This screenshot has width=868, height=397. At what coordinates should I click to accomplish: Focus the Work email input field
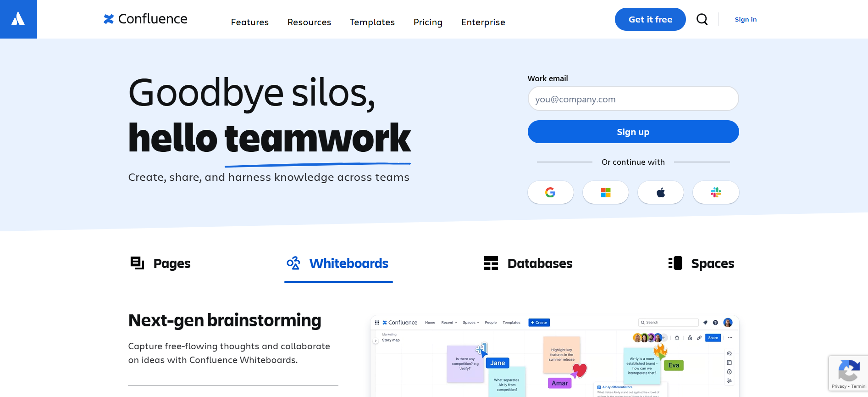(x=633, y=99)
